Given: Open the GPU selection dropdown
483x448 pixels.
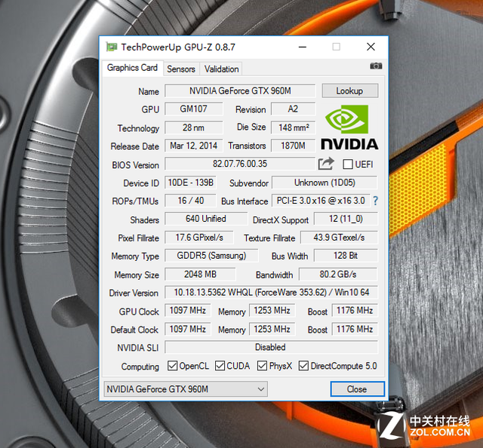Looking at the screenshot, I should (x=186, y=389).
